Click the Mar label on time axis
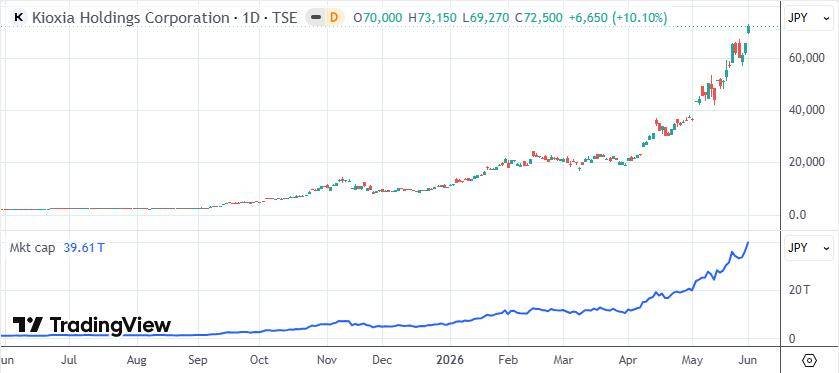The image size is (839, 373). pos(563,360)
